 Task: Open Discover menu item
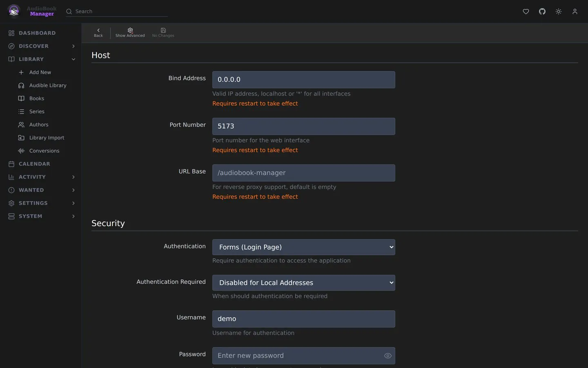[x=41, y=46]
